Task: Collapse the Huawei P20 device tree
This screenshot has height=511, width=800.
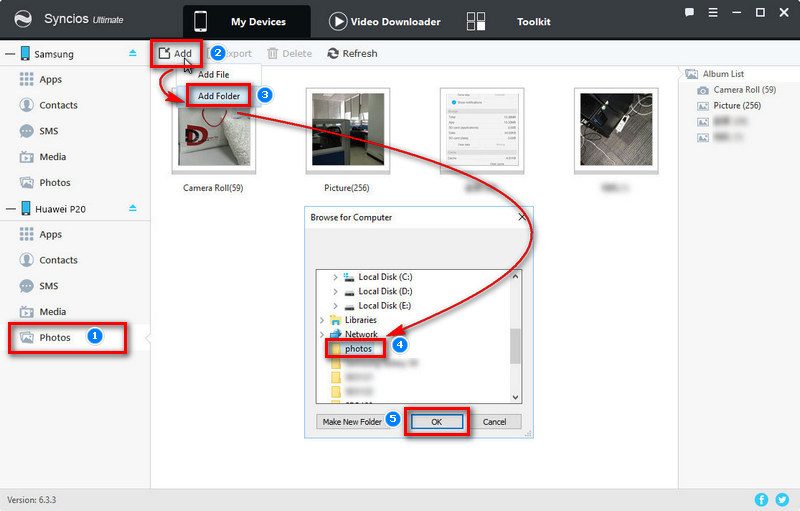Action: (x=10, y=209)
